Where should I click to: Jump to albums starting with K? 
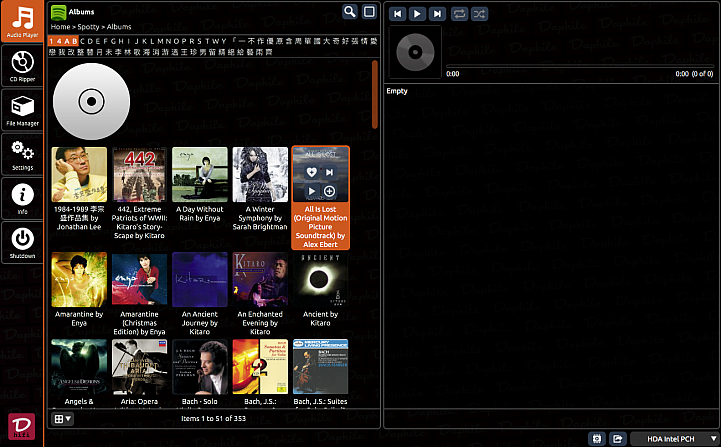point(145,41)
